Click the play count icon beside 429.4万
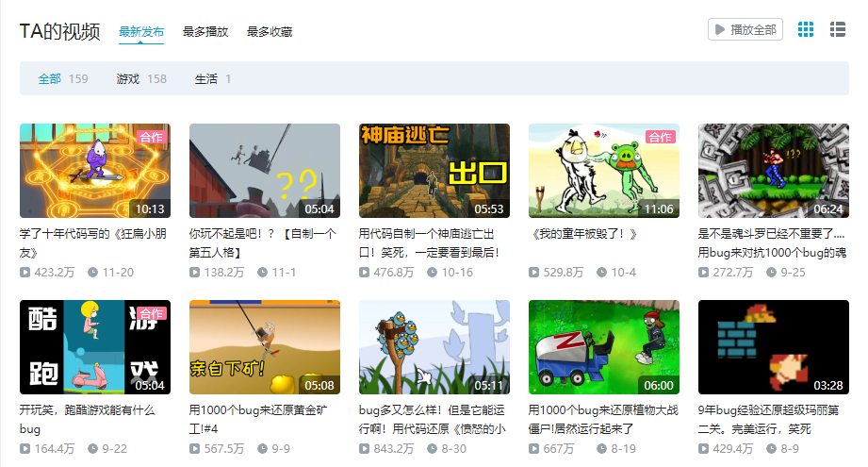Screen dimensions: 868x467 703,449
